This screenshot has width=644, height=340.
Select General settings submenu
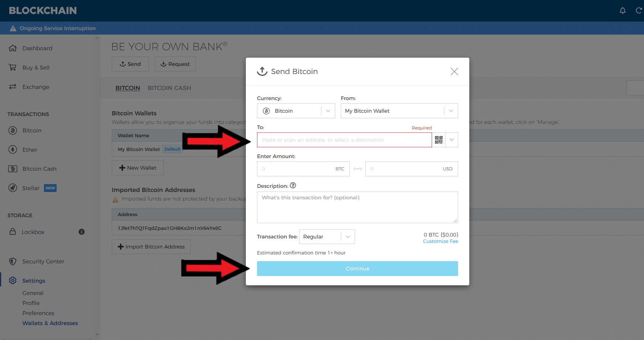click(33, 293)
